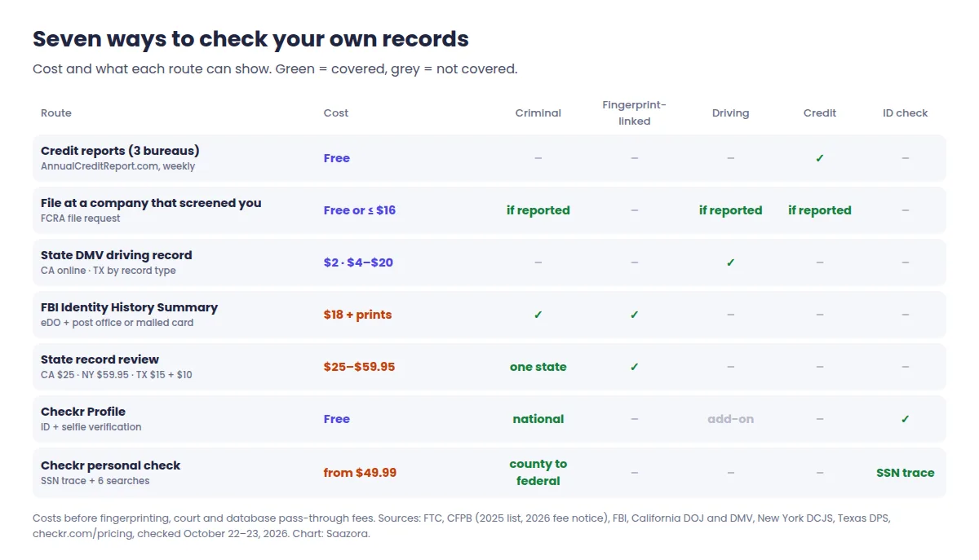Click the 'from $49.99' cost
Screen dimensions: 979x560
click(x=360, y=473)
